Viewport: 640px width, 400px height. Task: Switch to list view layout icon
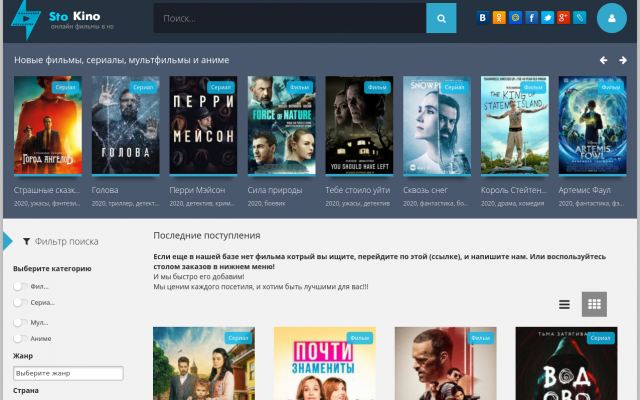(x=564, y=304)
